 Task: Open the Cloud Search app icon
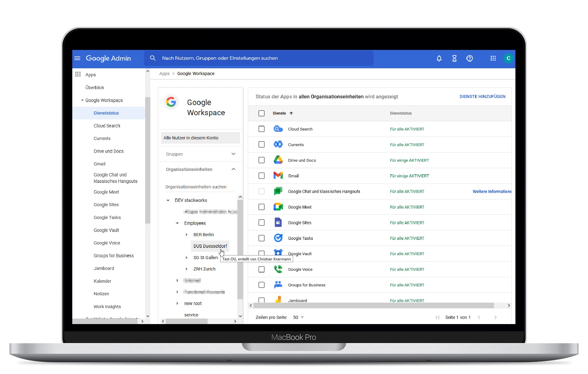tap(278, 129)
